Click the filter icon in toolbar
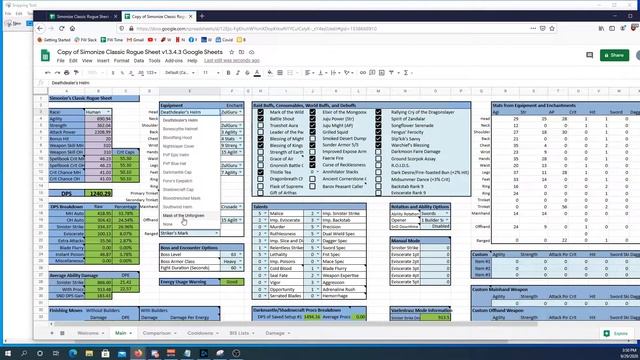The height and width of the screenshot is (360, 640). (x=391, y=73)
